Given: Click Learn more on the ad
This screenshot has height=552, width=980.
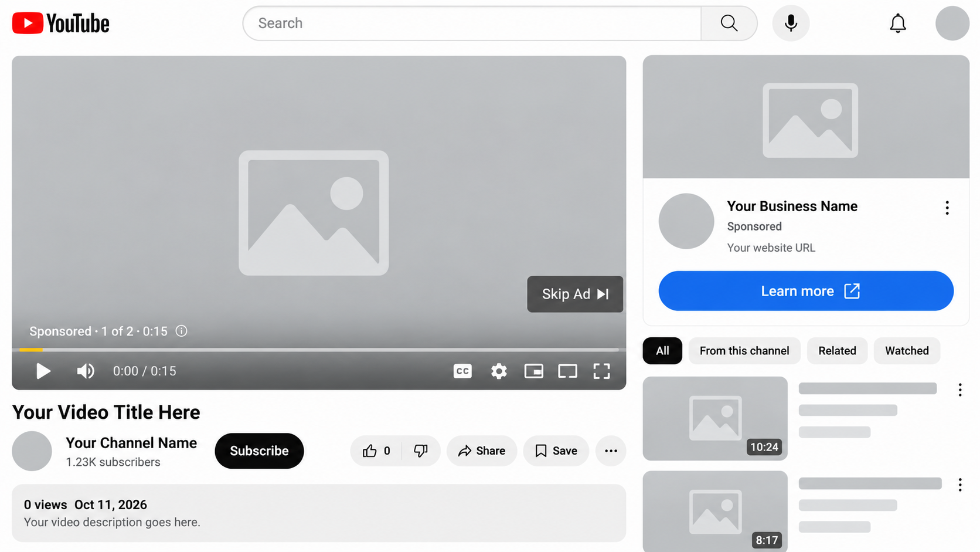Looking at the screenshot, I should (x=806, y=291).
